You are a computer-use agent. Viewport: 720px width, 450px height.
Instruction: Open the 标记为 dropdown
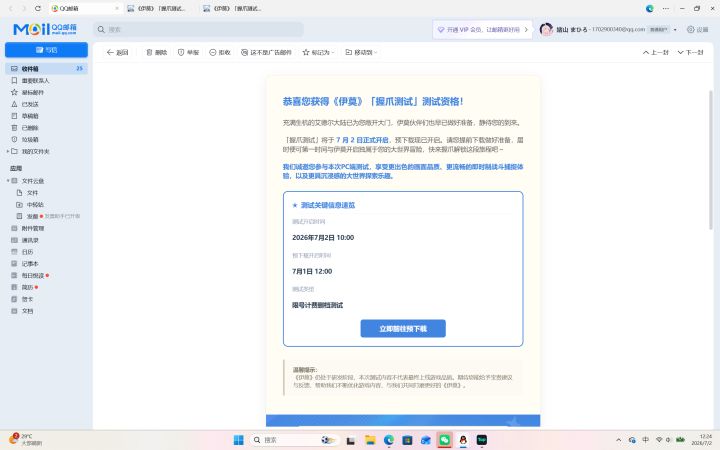click(x=318, y=52)
